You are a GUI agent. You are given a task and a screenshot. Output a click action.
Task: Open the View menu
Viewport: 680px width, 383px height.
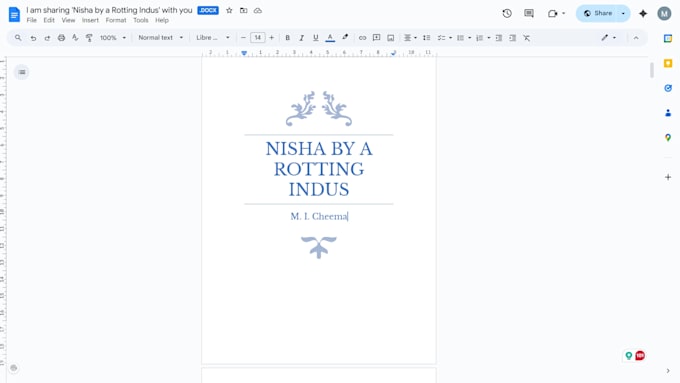68,20
